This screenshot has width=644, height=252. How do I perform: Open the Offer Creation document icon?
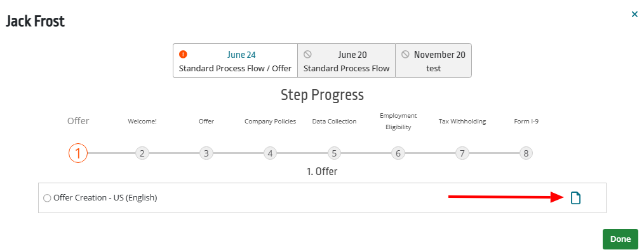(576, 198)
